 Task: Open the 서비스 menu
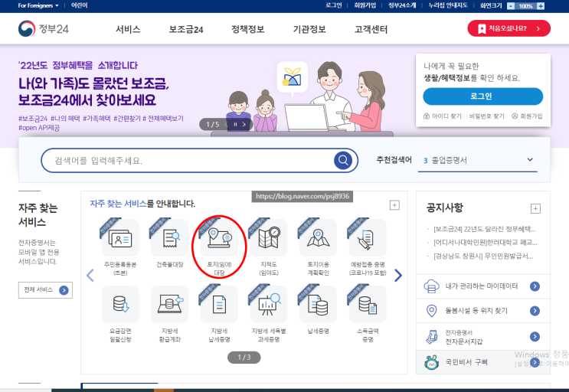[128, 29]
